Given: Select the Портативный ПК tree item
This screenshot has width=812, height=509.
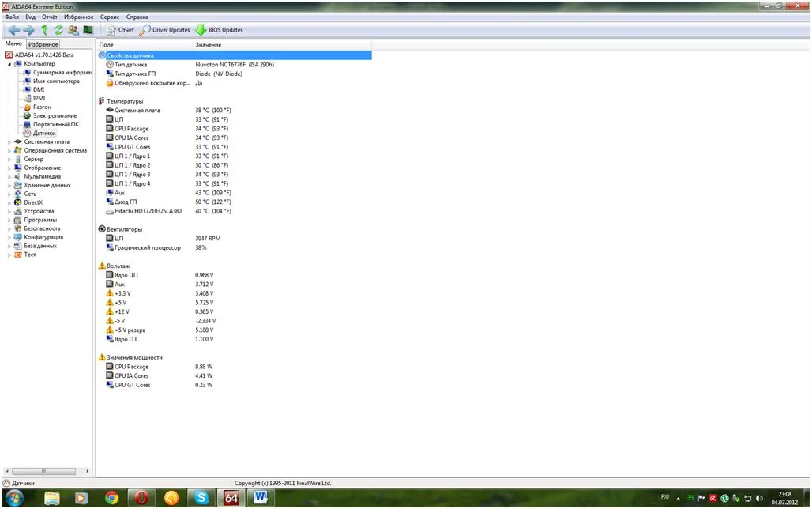Looking at the screenshot, I should 56,124.
